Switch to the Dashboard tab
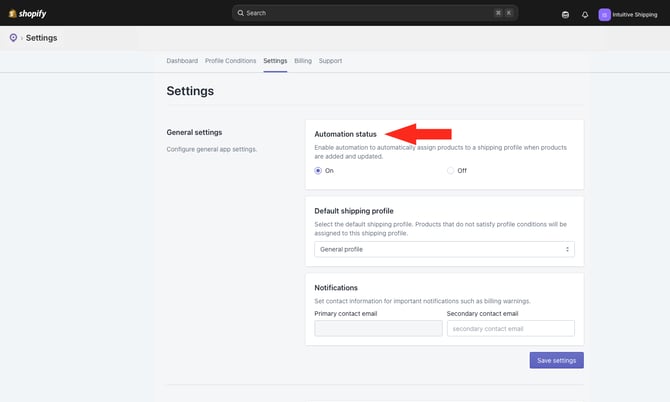Screen dimensions: 670x402 pyautogui.click(x=182, y=61)
